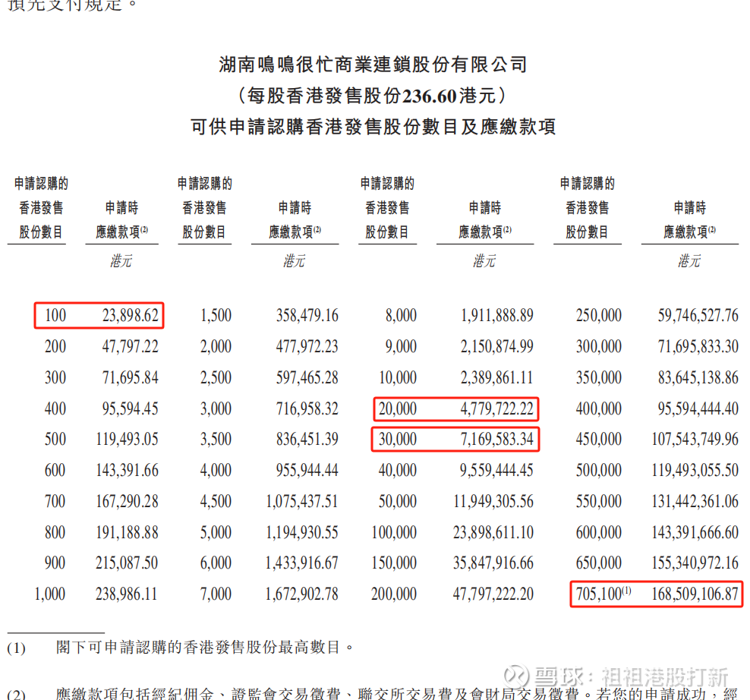Click the amount 143,391,666.60
This screenshot has width=750, height=700.
(695, 532)
